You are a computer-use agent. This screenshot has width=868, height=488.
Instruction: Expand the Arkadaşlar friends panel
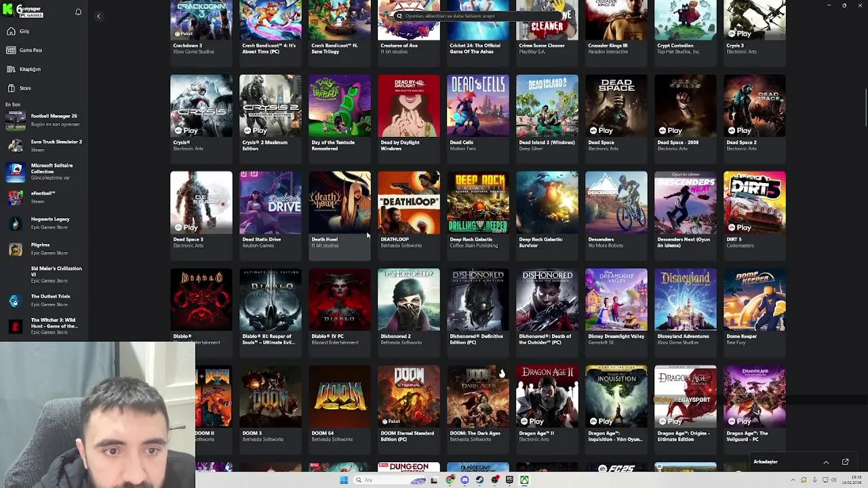tap(826, 462)
